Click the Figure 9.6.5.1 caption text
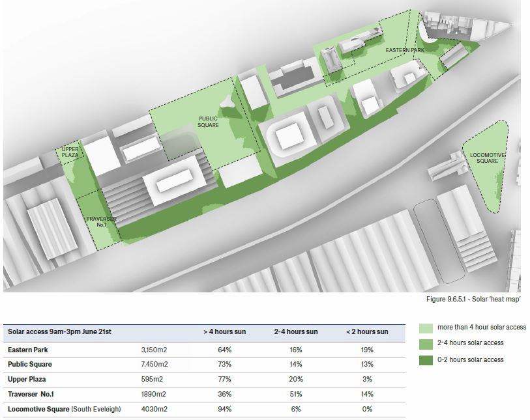 [x=473, y=300]
